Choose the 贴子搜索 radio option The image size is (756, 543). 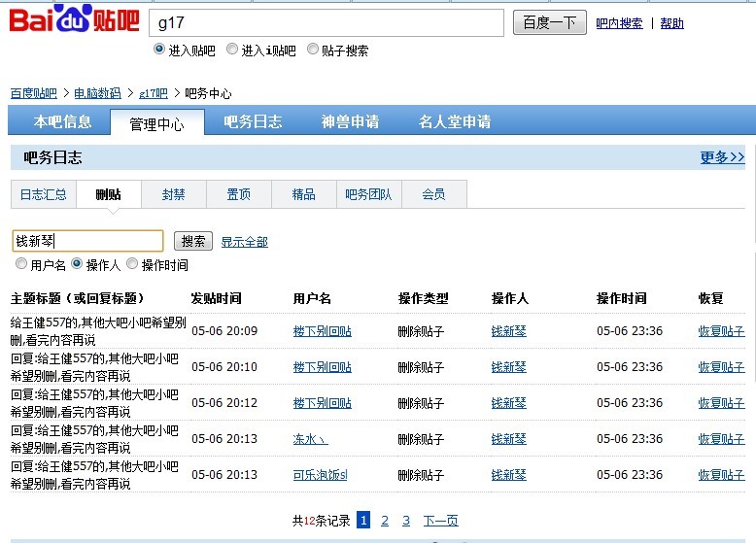(x=313, y=50)
